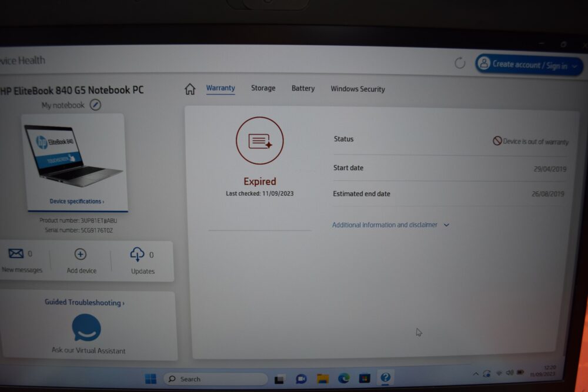Click the Virtual Assistant chat bubble icon
The image size is (588, 392).
pyautogui.click(x=86, y=327)
